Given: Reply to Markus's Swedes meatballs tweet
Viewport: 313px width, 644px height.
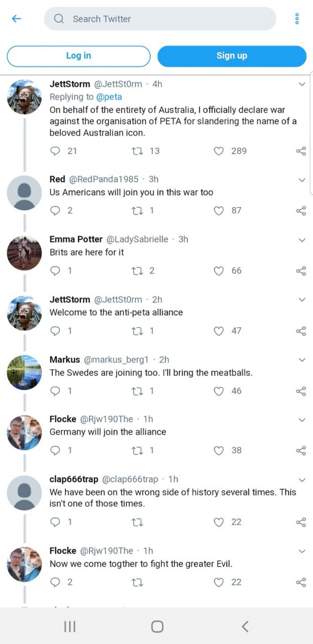Looking at the screenshot, I should 55,391.
